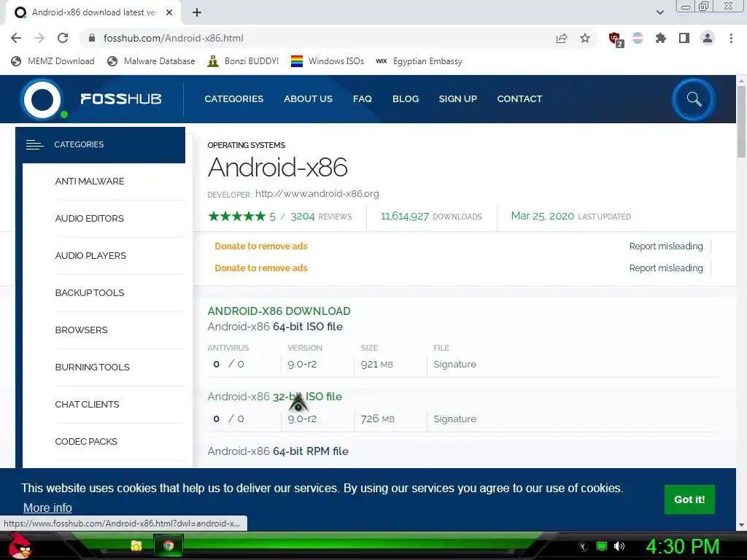The image size is (747, 560).
Task: Open Signature for the 921 MB file
Action: [454, 365]
